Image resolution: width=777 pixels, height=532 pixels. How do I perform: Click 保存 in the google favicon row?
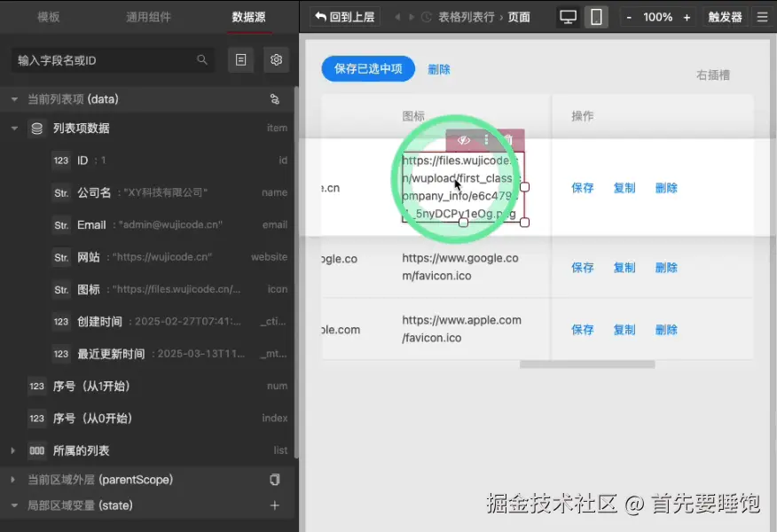pos(582,268)
